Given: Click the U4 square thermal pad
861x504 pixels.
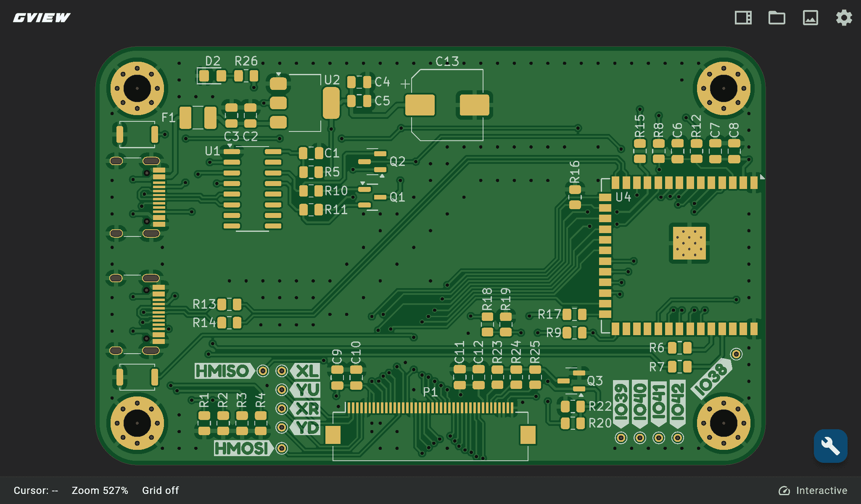Looking at the screenshot, I should (689, 243).
